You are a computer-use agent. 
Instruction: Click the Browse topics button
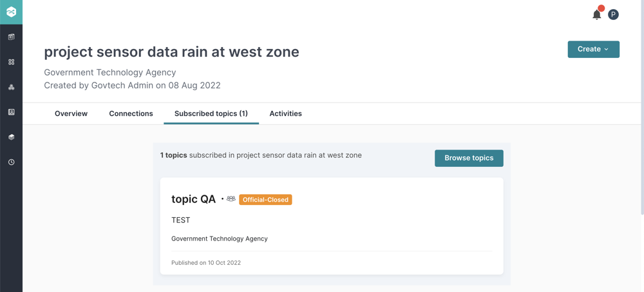(x=469, y=158)
